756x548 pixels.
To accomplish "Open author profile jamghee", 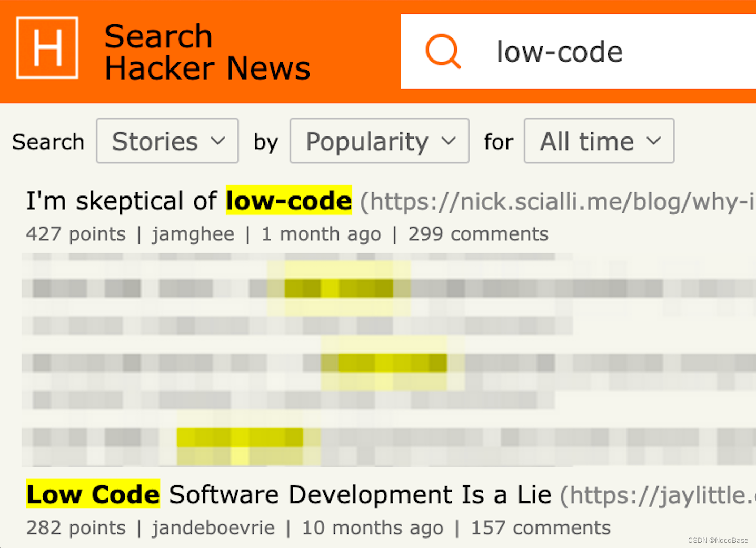I will pos(193,234).
